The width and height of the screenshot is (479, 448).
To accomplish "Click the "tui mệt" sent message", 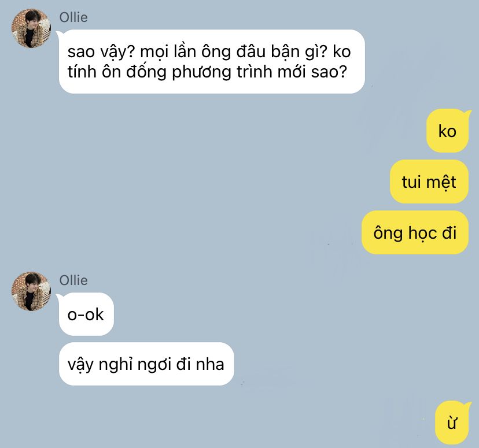I will coord(429,182).
